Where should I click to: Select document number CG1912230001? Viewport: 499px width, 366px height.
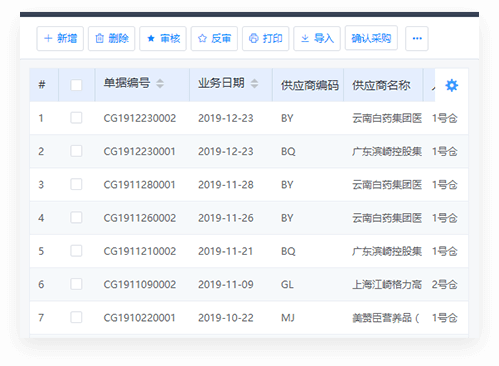139,152
